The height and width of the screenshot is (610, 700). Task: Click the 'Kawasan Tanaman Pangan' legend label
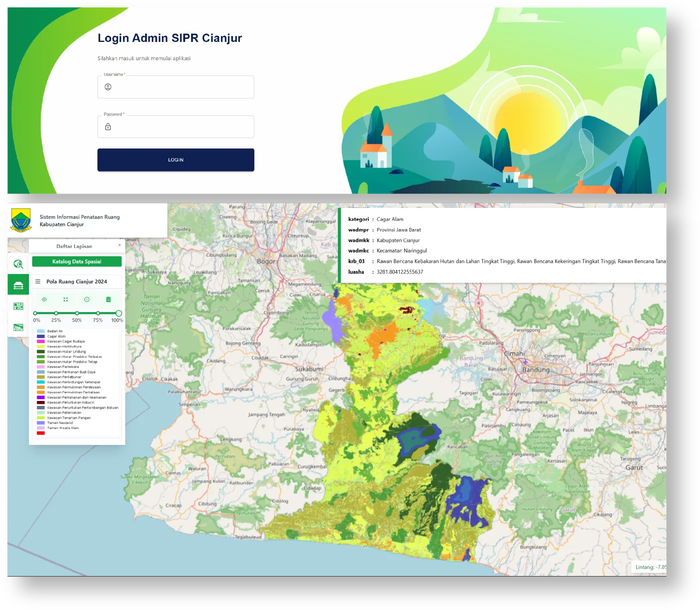click(69, 418)
